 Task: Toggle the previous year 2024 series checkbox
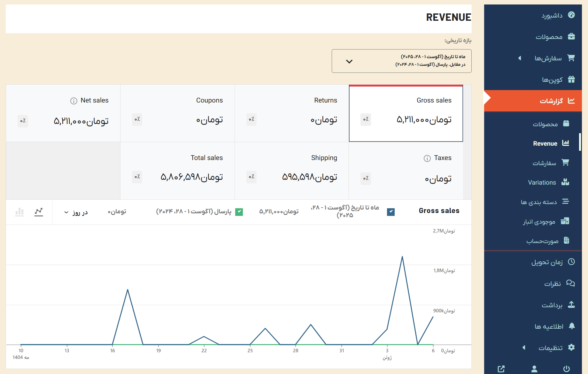point(239,212)
